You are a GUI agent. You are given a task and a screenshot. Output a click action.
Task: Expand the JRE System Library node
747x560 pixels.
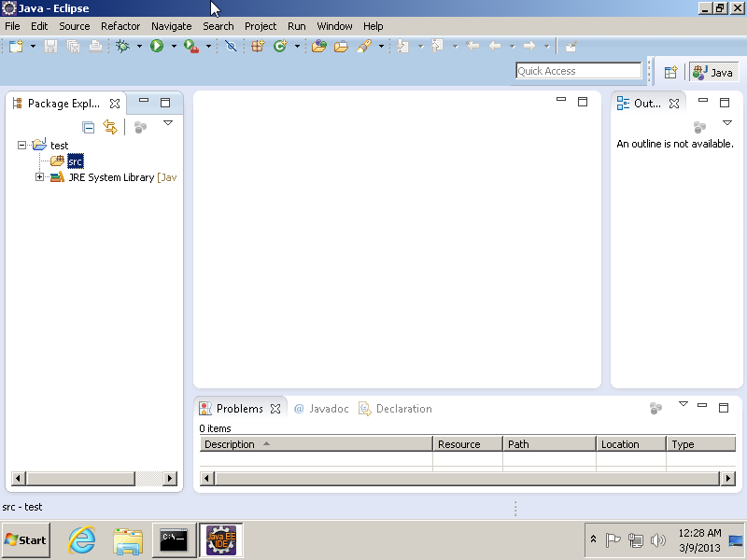point(39,177)
